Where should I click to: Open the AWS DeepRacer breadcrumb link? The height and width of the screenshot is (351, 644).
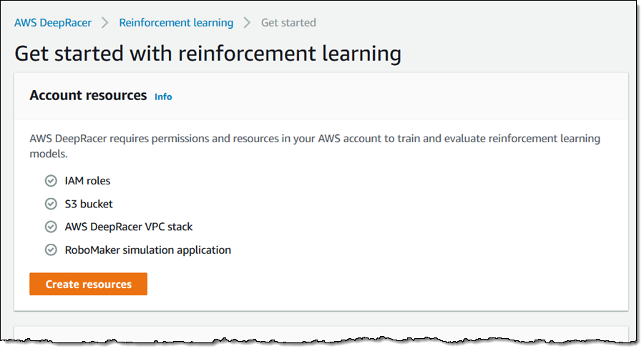pyautogui.click(x=53, y=23)
